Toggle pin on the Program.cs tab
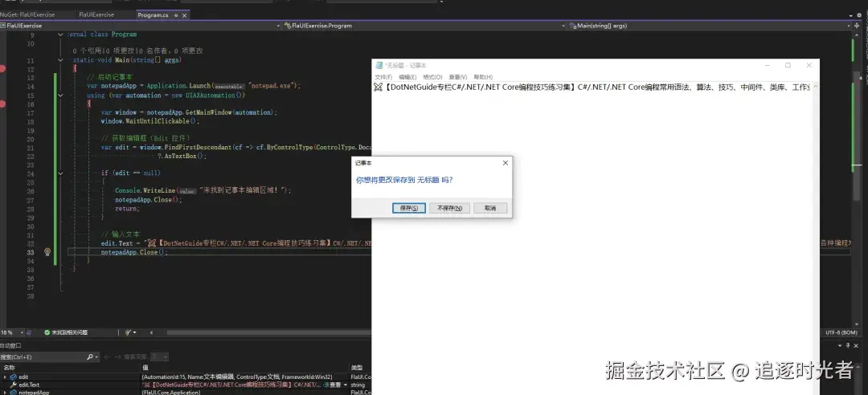The image size is (868, 395). (176, 15)
